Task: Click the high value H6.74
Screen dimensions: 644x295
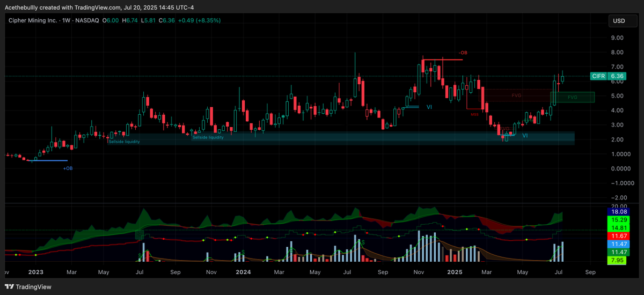Action: coord(130,20)
